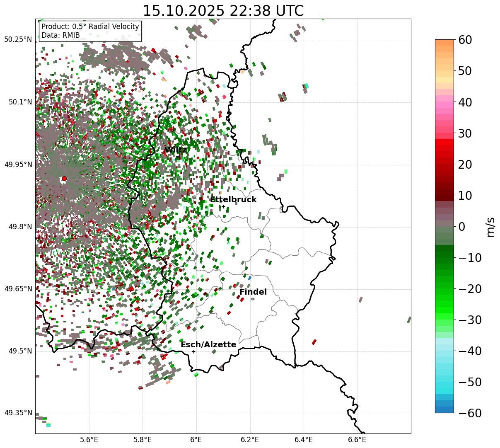Click the colorbar label 40
The width and height of the screenshot is (500, 448).
coord(465,102)
